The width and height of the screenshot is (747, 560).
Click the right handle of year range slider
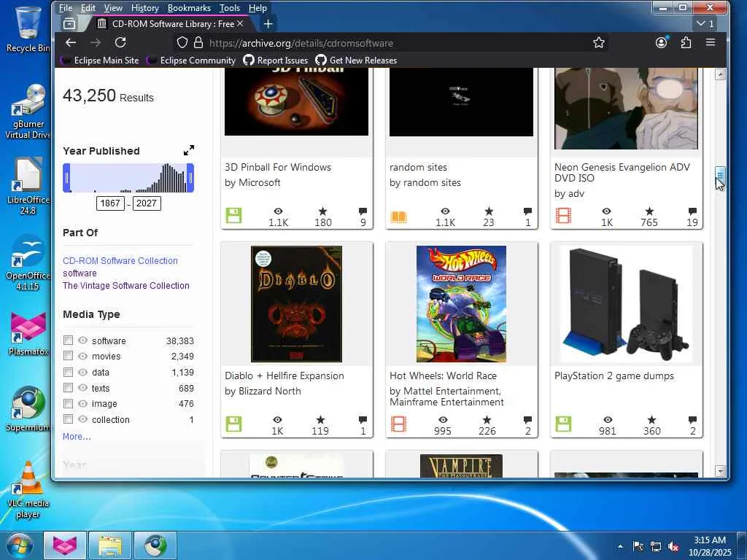click(190, 178)
